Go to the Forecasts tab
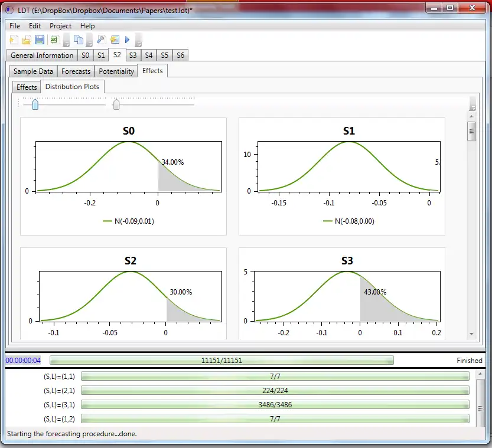This screenshot has width=492, height=448. coord(76,71)
